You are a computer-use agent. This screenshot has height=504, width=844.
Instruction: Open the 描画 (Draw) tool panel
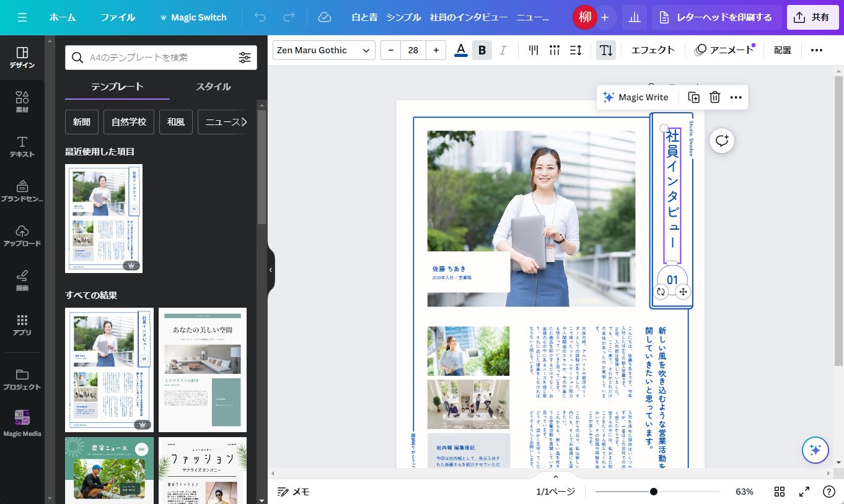(x=22, y=280)
